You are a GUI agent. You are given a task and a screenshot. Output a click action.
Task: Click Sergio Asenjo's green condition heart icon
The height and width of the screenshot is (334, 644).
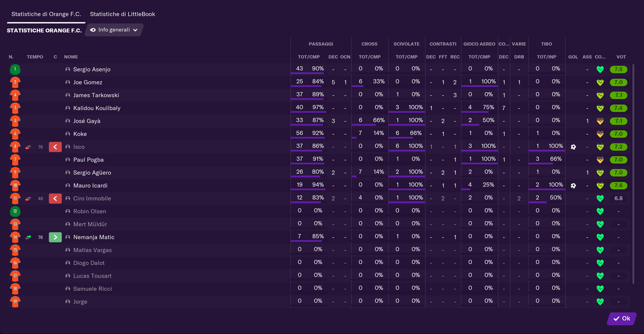coord(600,69)
